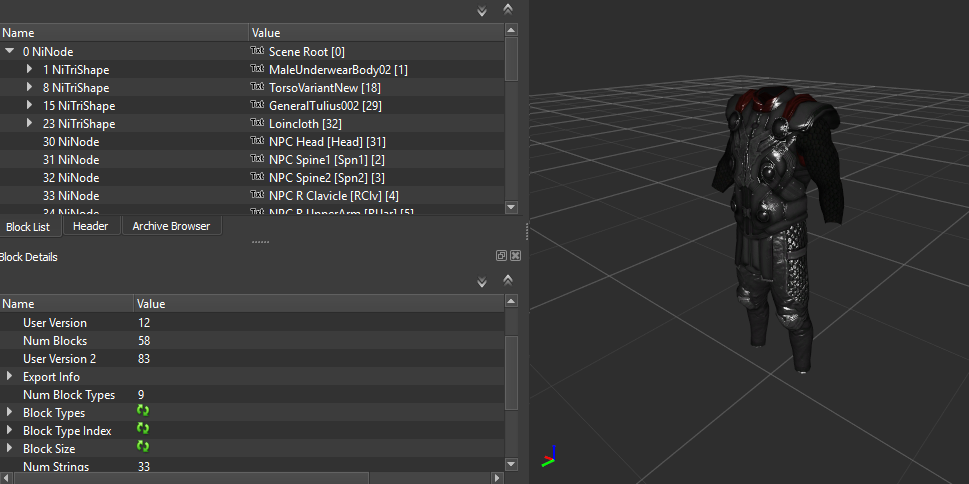Click the Txt icon beside NPC Spine1
969x484 pixels.
click(x=256, y=159)
